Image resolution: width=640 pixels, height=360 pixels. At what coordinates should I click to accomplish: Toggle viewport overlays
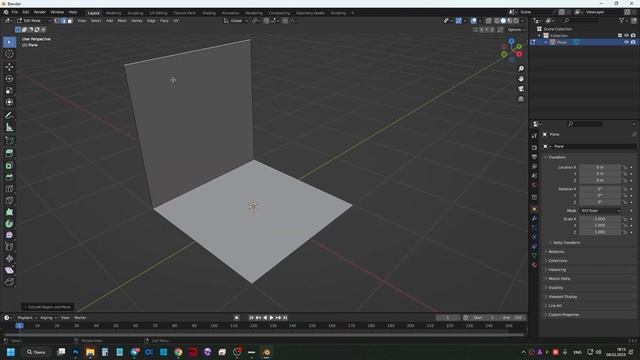pos(473,20)
